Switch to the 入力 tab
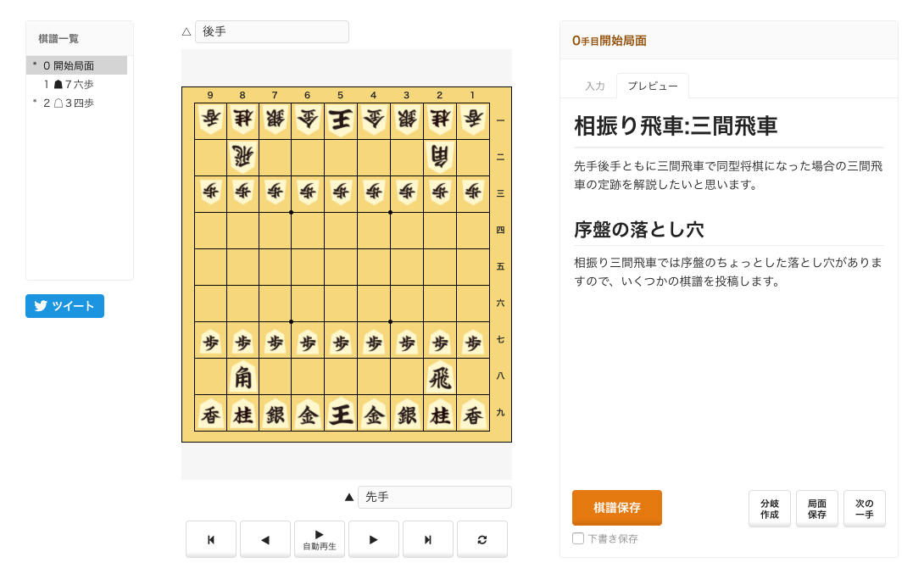The height and width of the screenshot is (585, 924). [595, 86]
